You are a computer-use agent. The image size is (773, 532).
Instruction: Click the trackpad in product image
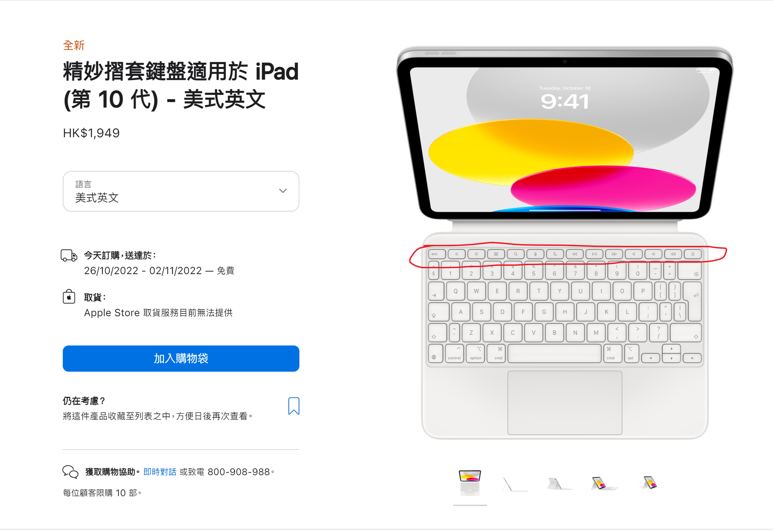coord(565,403)
